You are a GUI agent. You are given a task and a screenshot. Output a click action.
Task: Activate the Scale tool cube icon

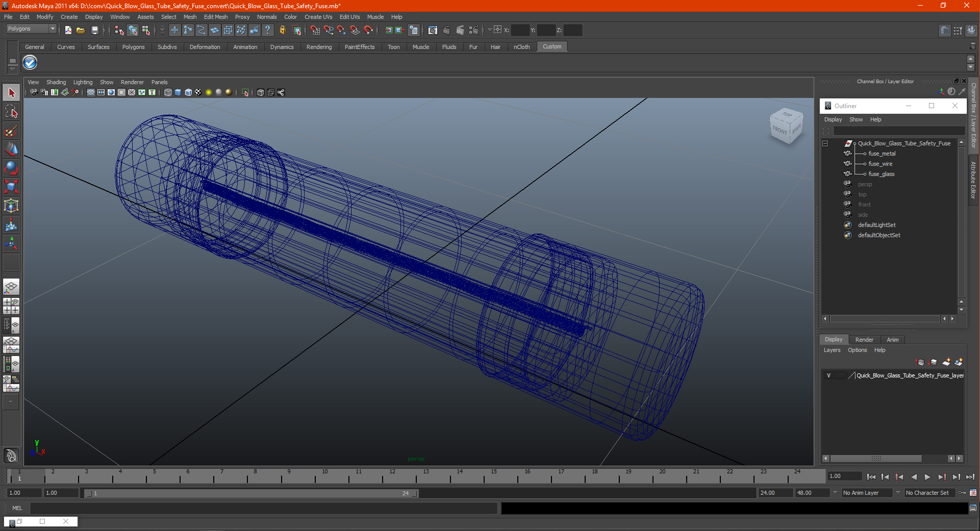[11, 187]
